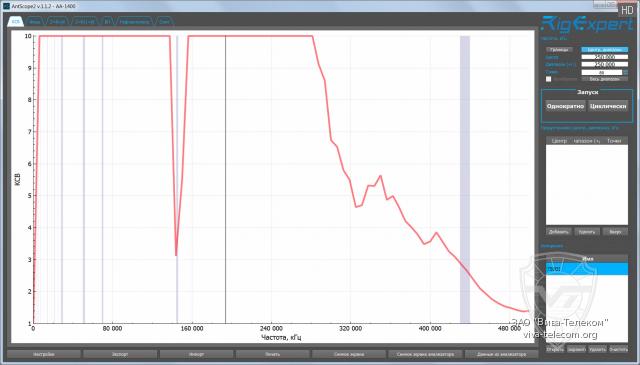This screenshot has height=365, width=640.
Task: Click the Центр frequency input field
Action: [604, 57]
